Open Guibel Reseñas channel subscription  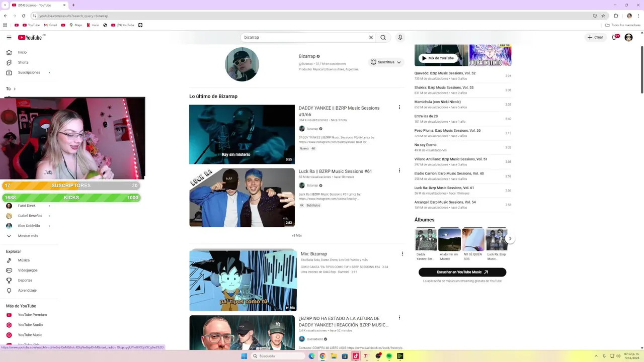(x=30, y=216)
